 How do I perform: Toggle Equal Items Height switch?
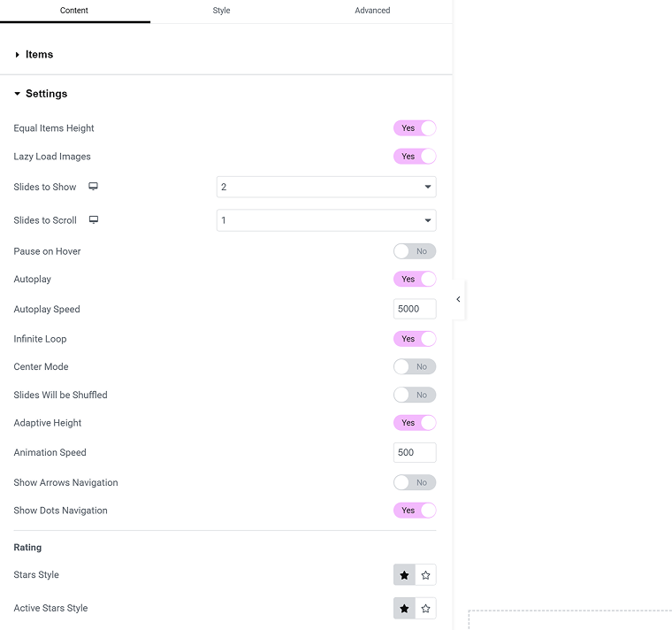coord(415,128)
